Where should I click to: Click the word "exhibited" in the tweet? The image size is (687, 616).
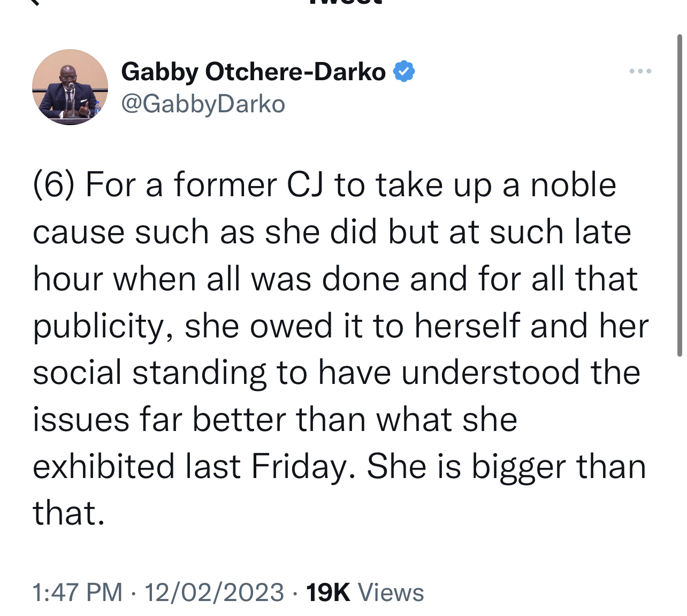(x=103, y=466)
